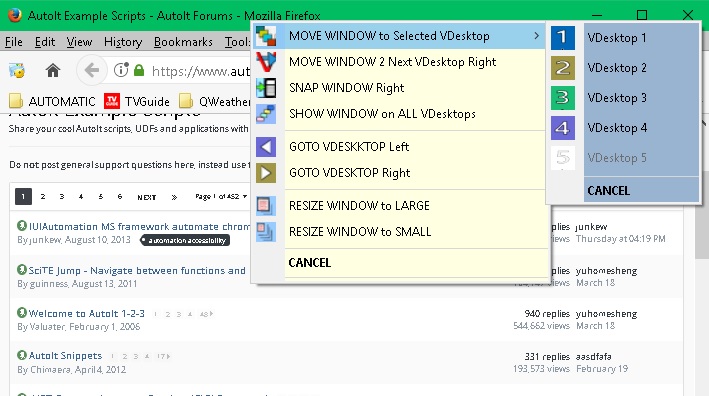Screen dimensions: 709x396
Task: Open the Firefox History menu
Action: click(x=123, y=42)
